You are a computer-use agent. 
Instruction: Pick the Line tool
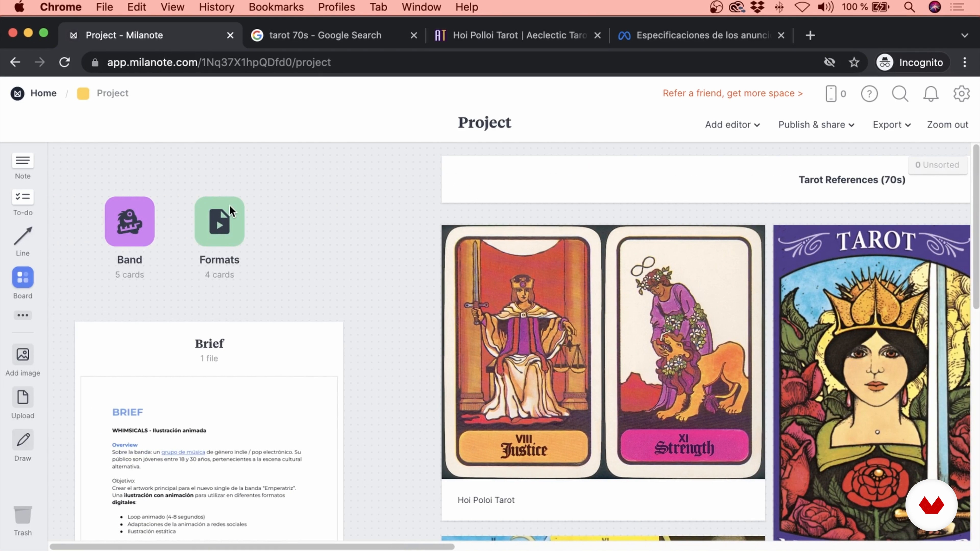pyautogui.click(x=22, y=241)
